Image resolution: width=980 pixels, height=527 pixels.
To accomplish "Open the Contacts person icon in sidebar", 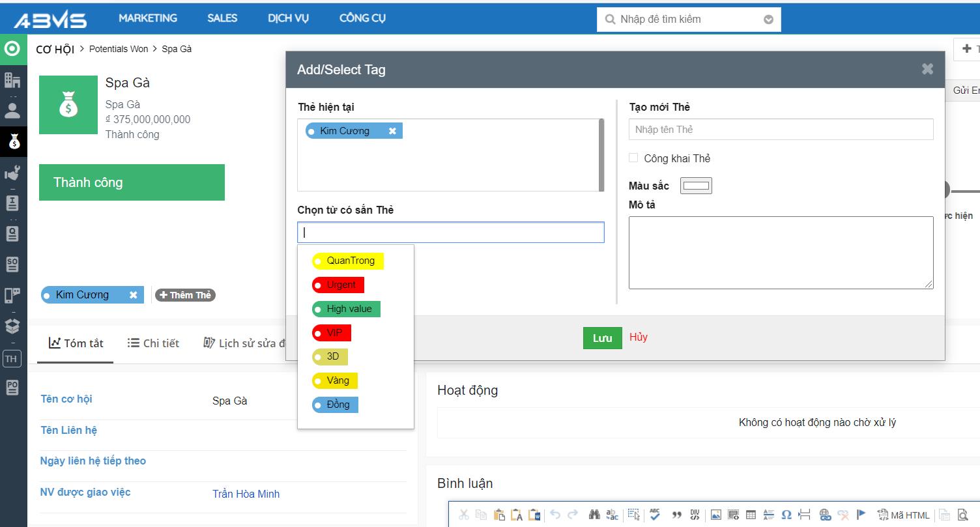I will point(12,109).
